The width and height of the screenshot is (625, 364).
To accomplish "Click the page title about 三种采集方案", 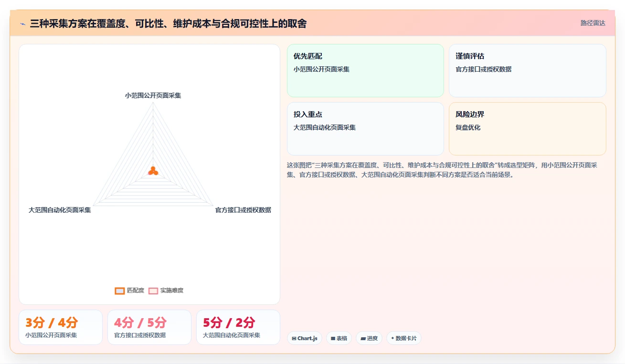I will point(168,23).
